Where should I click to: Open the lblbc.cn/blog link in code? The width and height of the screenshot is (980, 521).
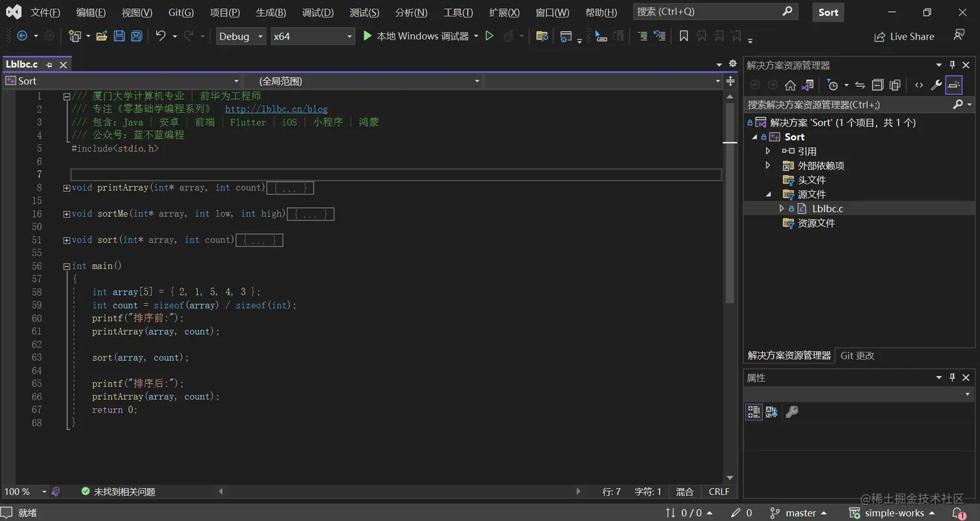(276, 109)
